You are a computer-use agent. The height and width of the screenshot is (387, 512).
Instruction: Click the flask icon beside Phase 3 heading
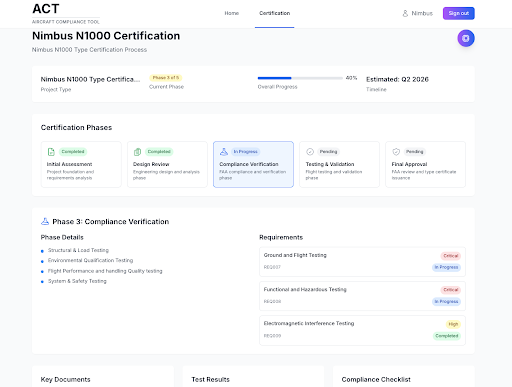pos(45,221)
